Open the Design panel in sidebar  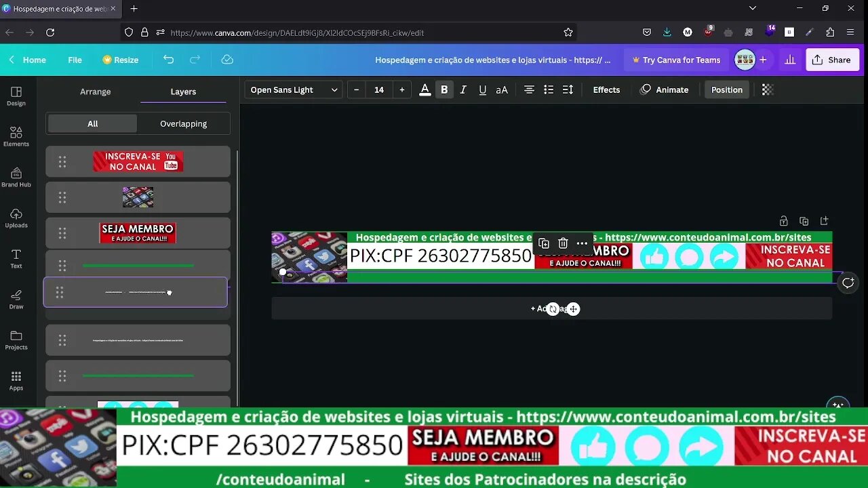[16, 96]
